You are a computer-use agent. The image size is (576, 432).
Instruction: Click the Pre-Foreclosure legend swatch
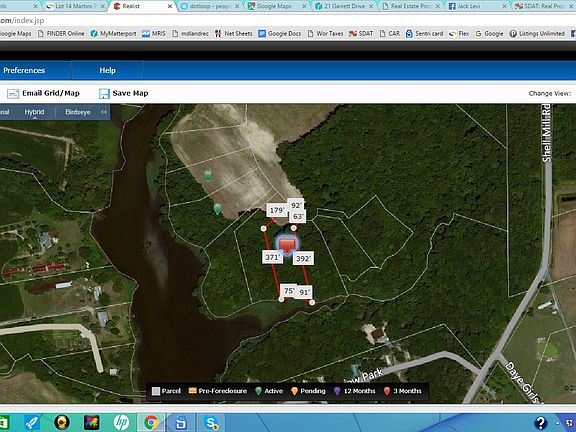(192, 390)
